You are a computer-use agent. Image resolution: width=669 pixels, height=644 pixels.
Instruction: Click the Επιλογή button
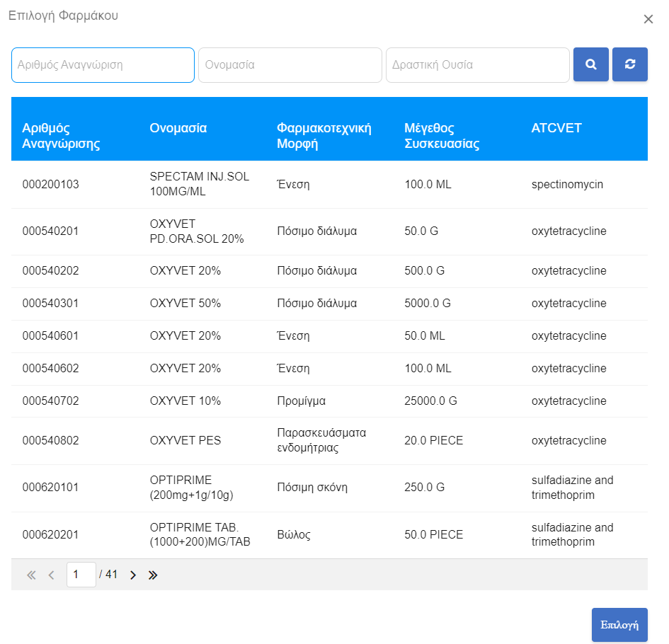(x=619, y=625)
